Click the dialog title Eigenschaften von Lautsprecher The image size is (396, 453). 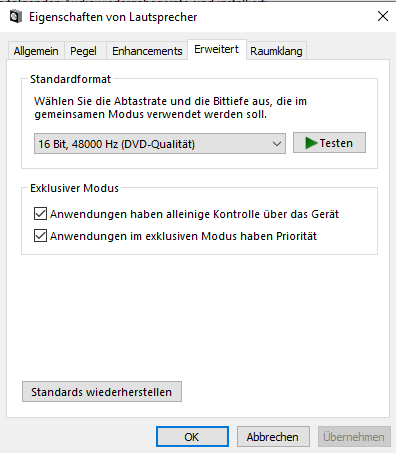(x=113, y=17)
